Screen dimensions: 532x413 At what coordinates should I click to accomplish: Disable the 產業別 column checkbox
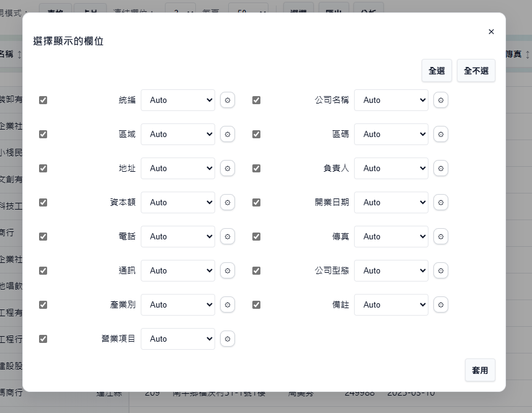43,304
